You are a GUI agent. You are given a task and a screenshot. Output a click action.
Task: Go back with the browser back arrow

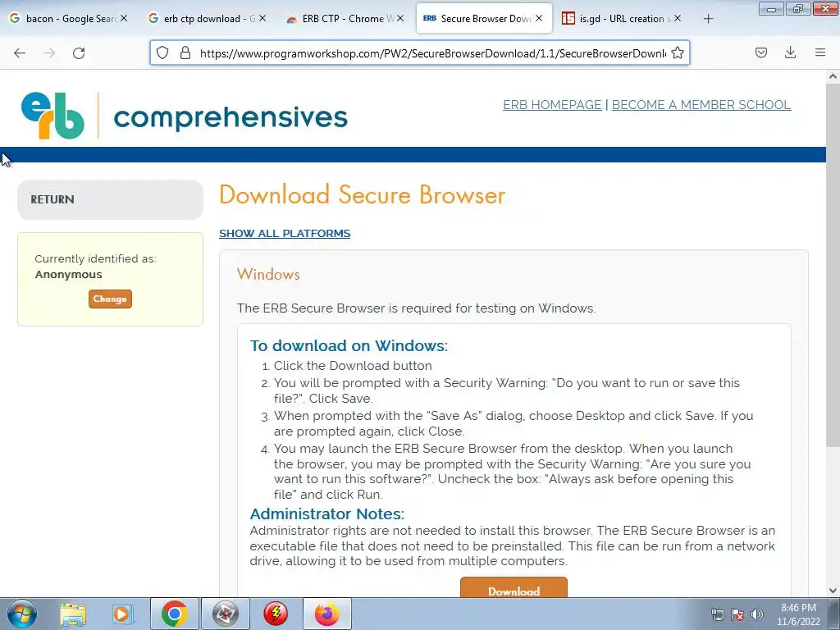(20, 53)
